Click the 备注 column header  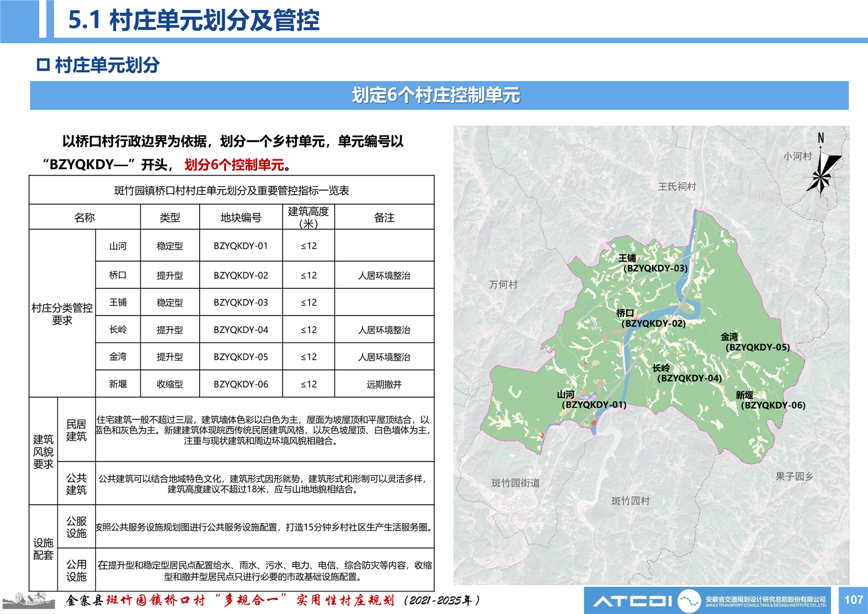tap(385, 217)
